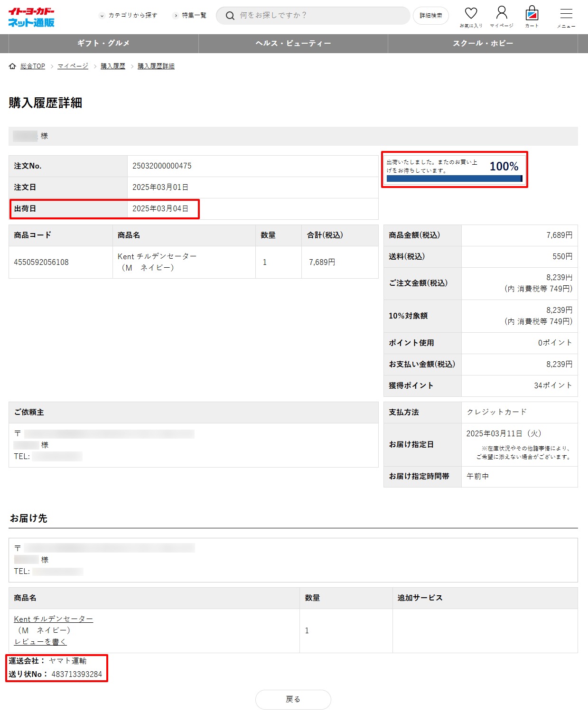Open favorites via the heart icon
Viewport: 588px width, 713px height.
pos(471,13)
